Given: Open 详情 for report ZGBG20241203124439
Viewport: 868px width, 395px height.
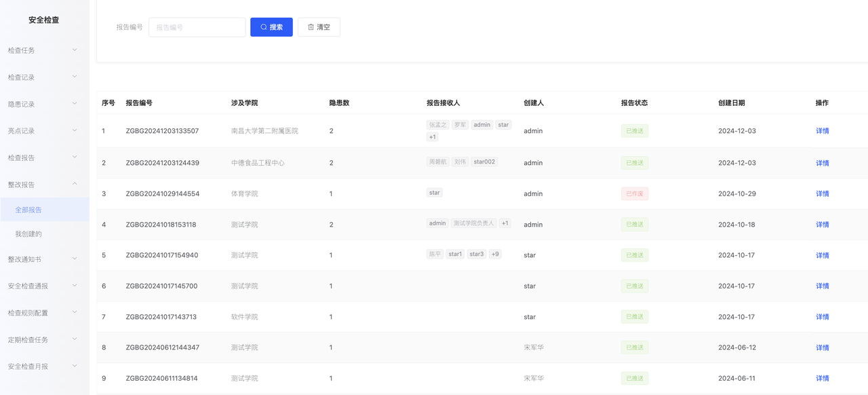Looking at the screenshot, I should [x=823, y=163].
